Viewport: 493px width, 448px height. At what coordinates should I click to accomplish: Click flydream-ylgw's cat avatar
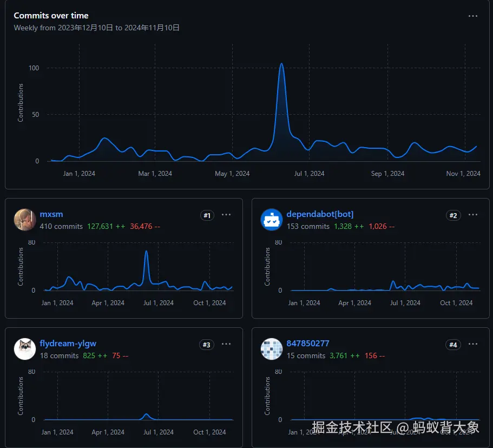tap(24, 349)
